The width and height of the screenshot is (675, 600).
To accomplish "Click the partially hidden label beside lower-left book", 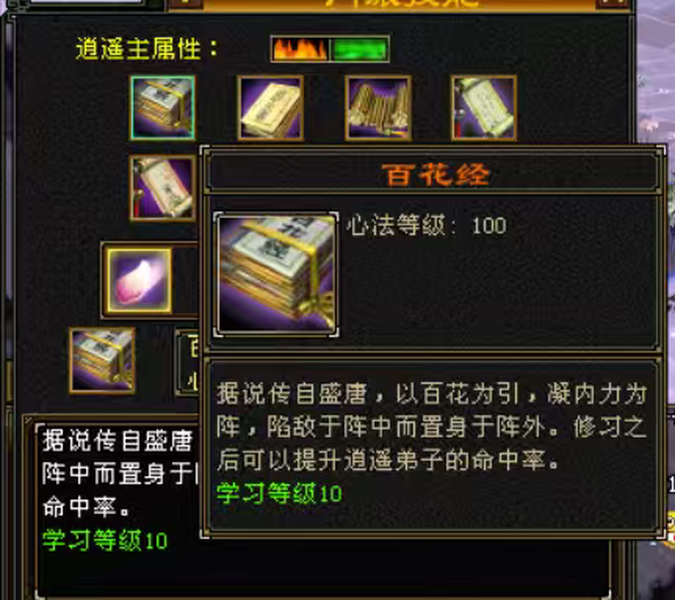I will click(189, 362).
